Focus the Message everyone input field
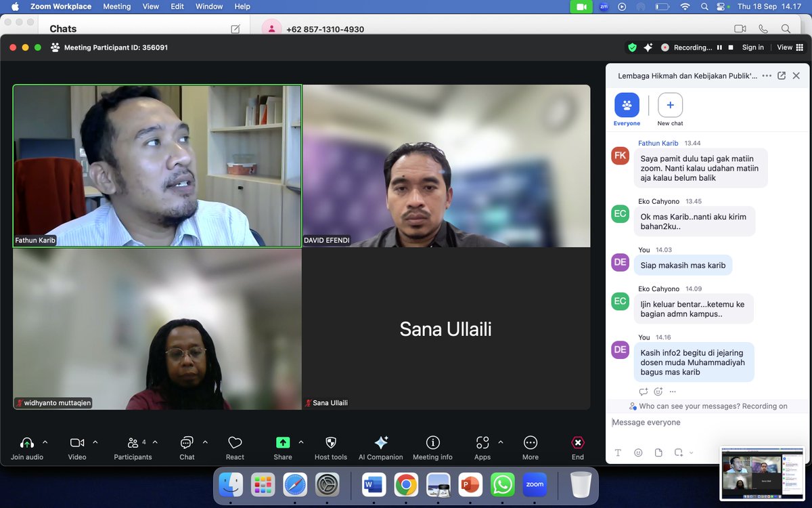This screenshot has width=812, height=508. [707, 423]
